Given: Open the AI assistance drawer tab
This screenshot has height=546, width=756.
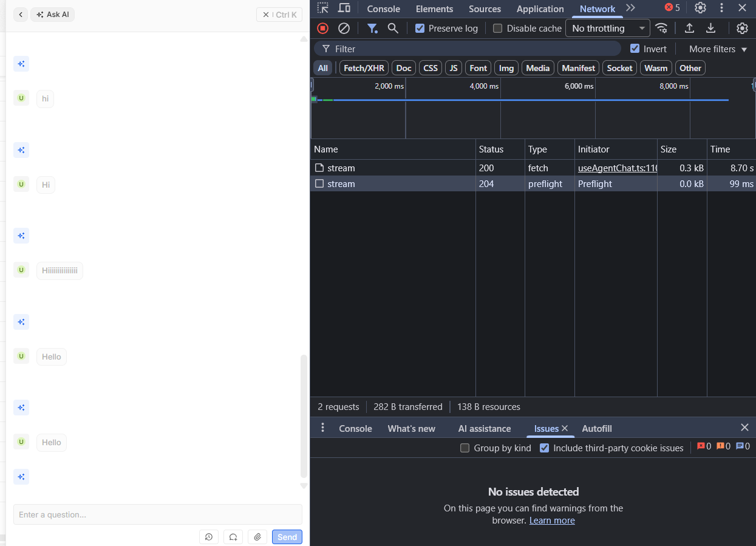Looking at the screenshot, I should tap(484, 428).
